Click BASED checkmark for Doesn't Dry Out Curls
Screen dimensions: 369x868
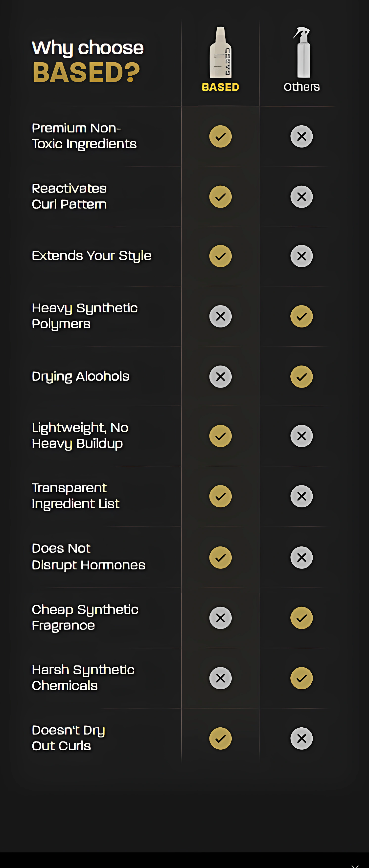point(221,738)
